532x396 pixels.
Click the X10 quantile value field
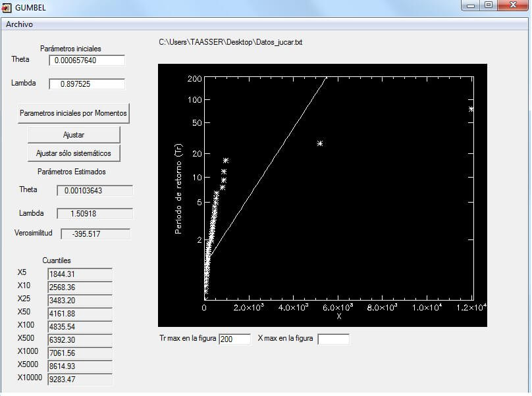tap(80, 287)
